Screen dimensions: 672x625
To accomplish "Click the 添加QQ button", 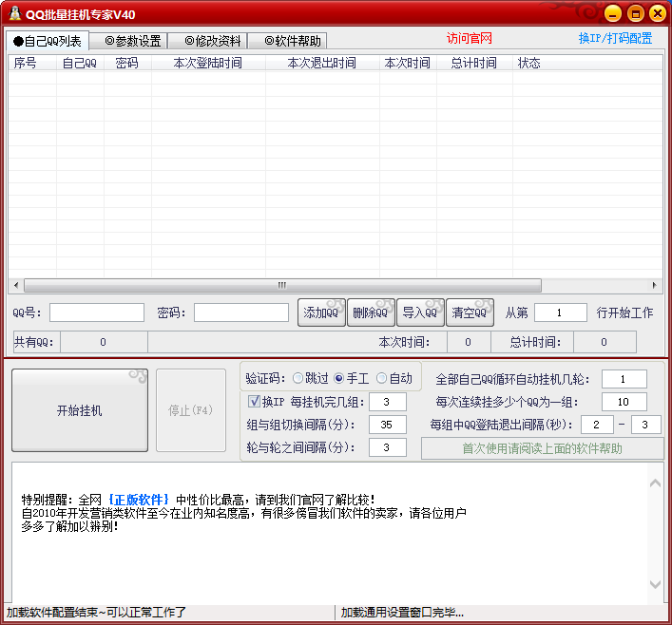I will [x=321, y=312].
